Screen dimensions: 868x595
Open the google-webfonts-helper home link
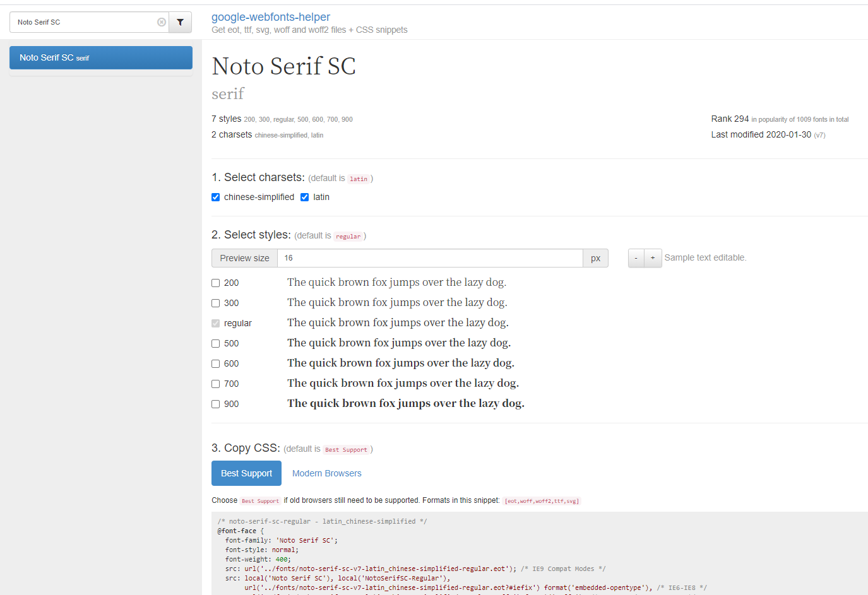point(270,17)
